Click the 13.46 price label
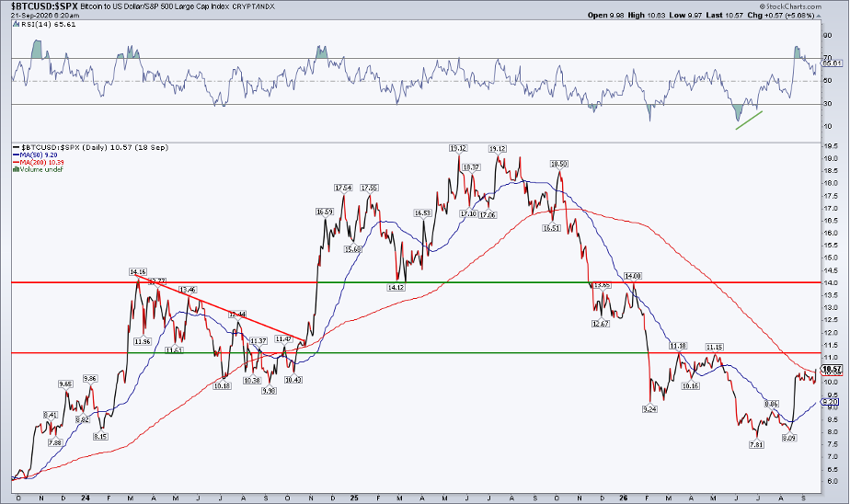The image size is (850, 504). click(188, 290)
